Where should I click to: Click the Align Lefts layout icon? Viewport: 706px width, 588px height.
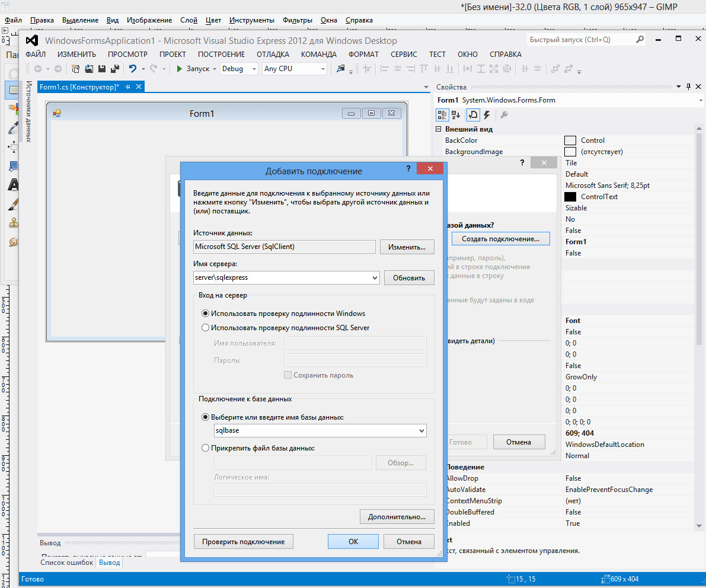click(x=385, y=69)
